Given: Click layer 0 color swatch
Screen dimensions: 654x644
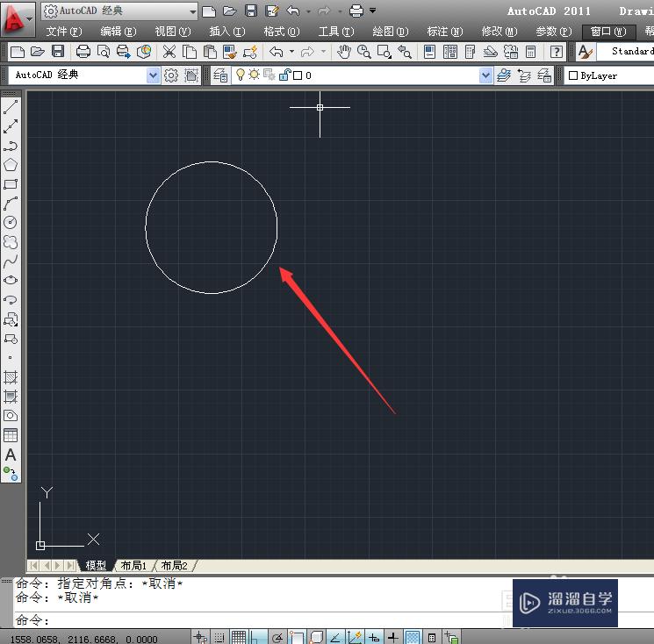Looking at the screenshot, I should pos(298,75).
